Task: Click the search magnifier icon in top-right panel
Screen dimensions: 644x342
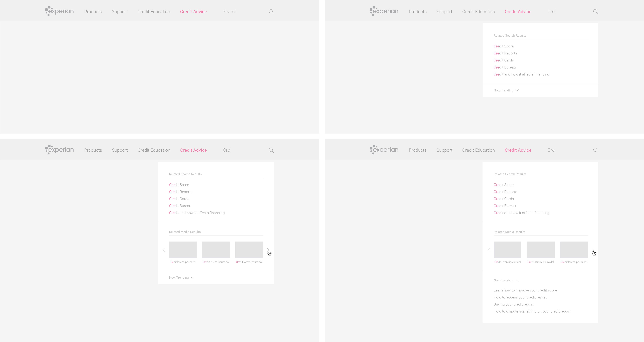Action: pos(596,12)
